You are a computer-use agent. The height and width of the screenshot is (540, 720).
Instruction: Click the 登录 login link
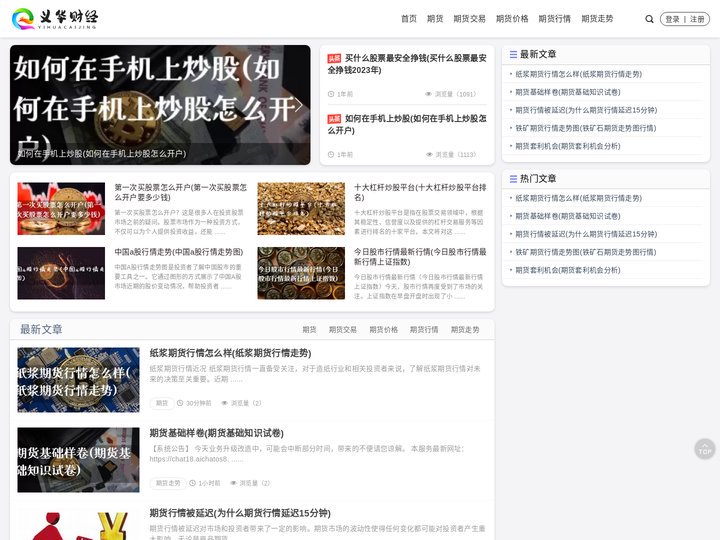[x=672, y=19]
